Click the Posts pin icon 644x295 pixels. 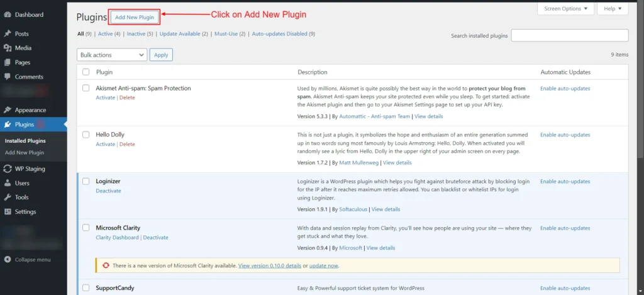pyautogui.click(x=8, y=34)
